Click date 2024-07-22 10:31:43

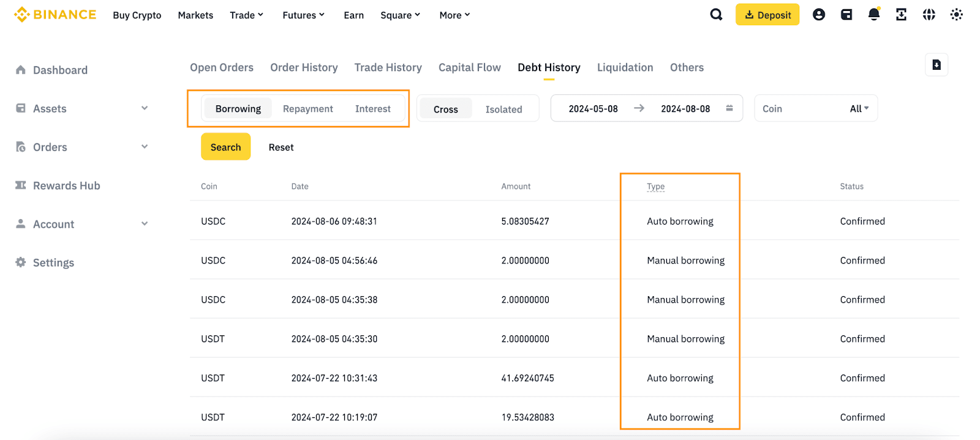[334, 378]
